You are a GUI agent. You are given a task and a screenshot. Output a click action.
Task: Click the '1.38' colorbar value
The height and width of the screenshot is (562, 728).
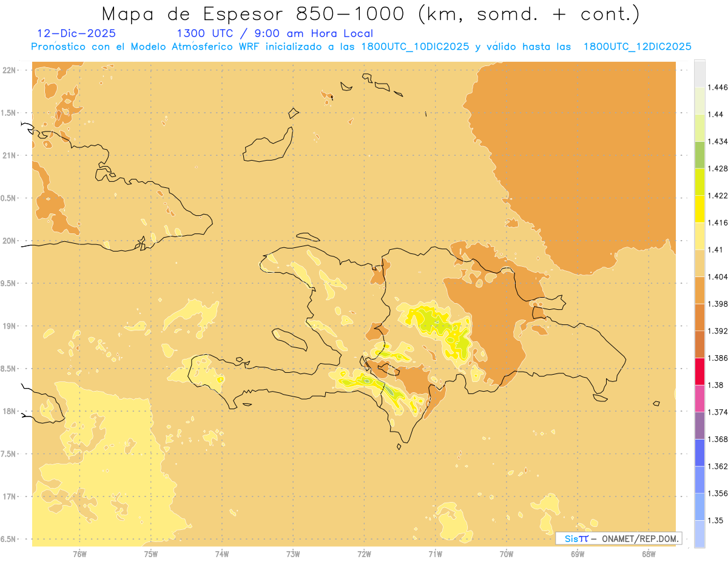716,385
